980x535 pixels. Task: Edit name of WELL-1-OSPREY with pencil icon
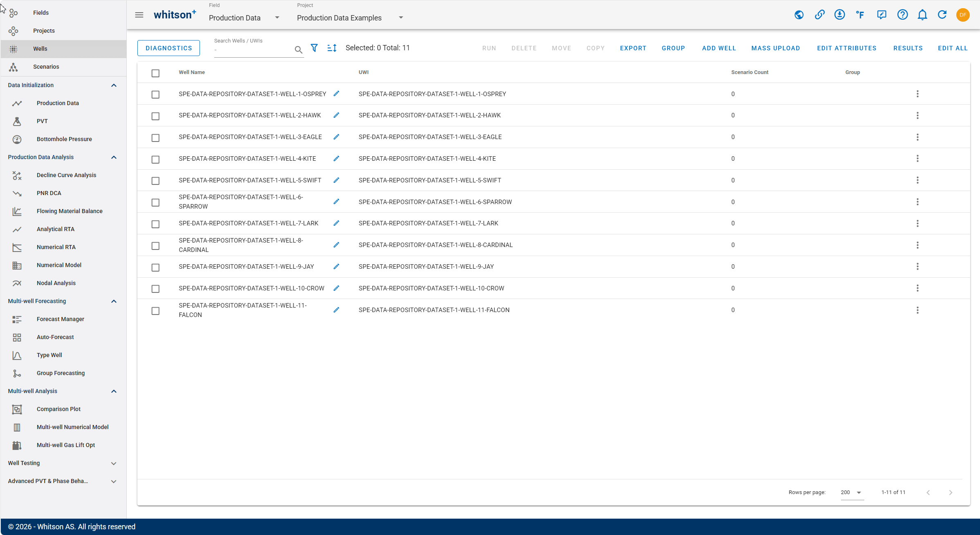click(x=336, y=94)
